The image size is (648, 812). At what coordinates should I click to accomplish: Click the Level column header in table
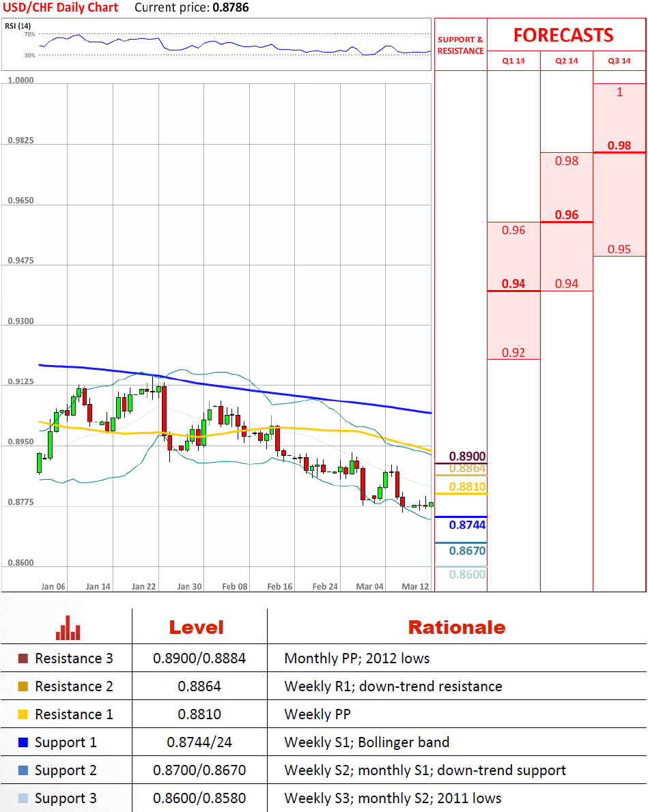[x=196, y=628]
